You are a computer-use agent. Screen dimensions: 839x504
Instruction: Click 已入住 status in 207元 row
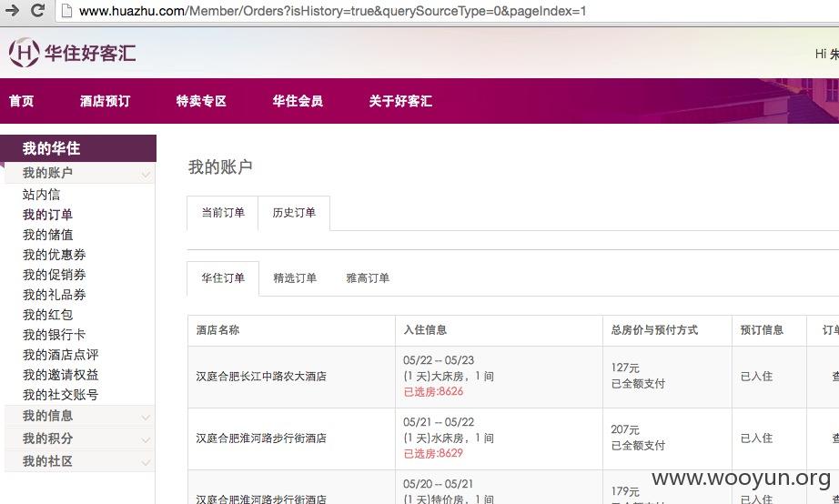tap(756, 438)
